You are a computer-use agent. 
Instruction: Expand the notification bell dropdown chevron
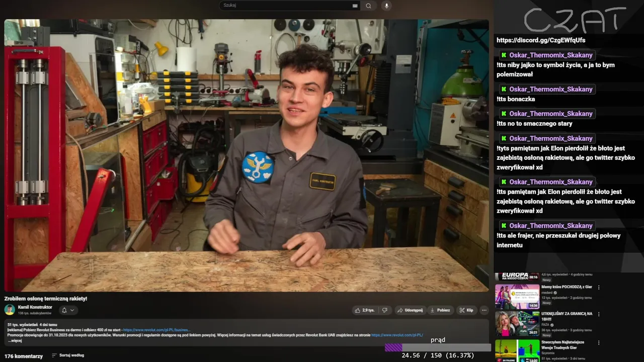[x=72, y=310]
